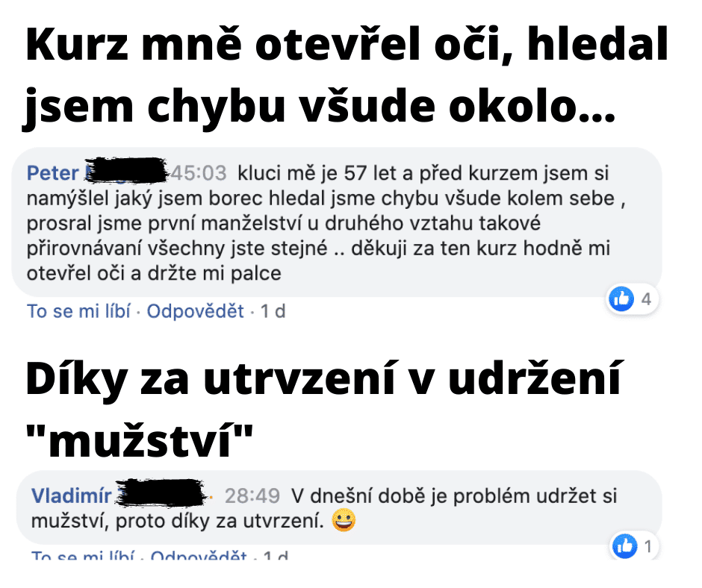Click Peter's comment text about 57 let
Screen dimensions: 702x588
326,223
